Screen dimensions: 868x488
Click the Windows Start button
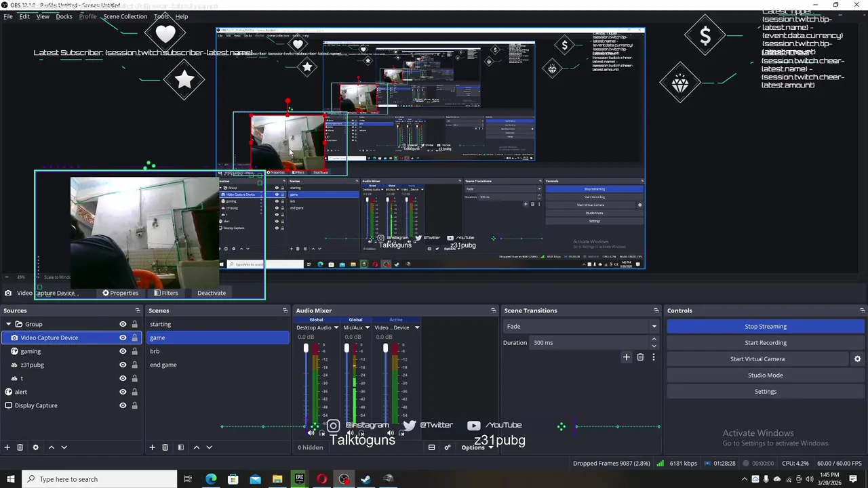11,479
